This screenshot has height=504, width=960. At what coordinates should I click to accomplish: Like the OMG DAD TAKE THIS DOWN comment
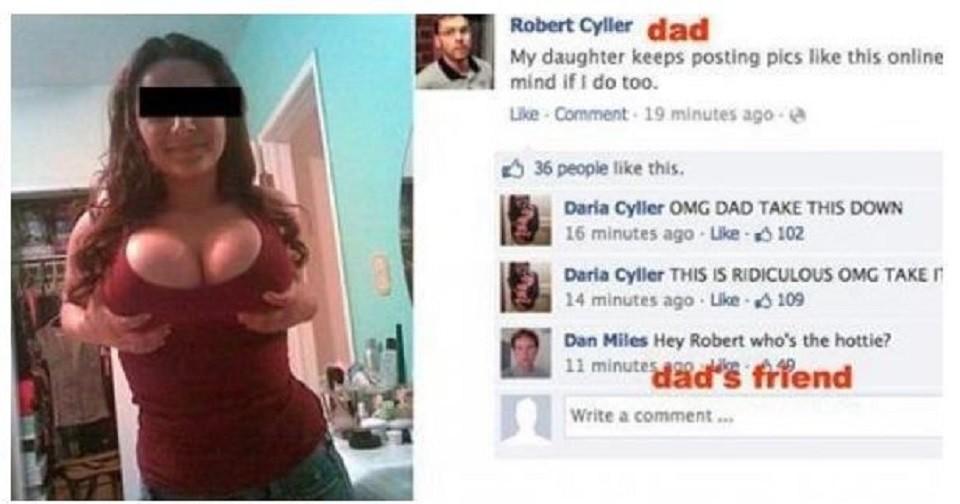(x=723, y=234)
